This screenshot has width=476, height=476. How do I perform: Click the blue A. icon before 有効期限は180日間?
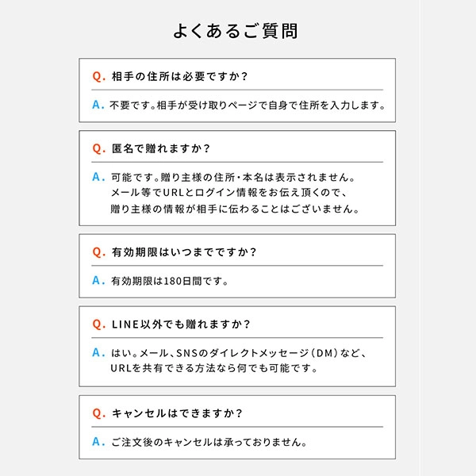[x=98, y=280]
